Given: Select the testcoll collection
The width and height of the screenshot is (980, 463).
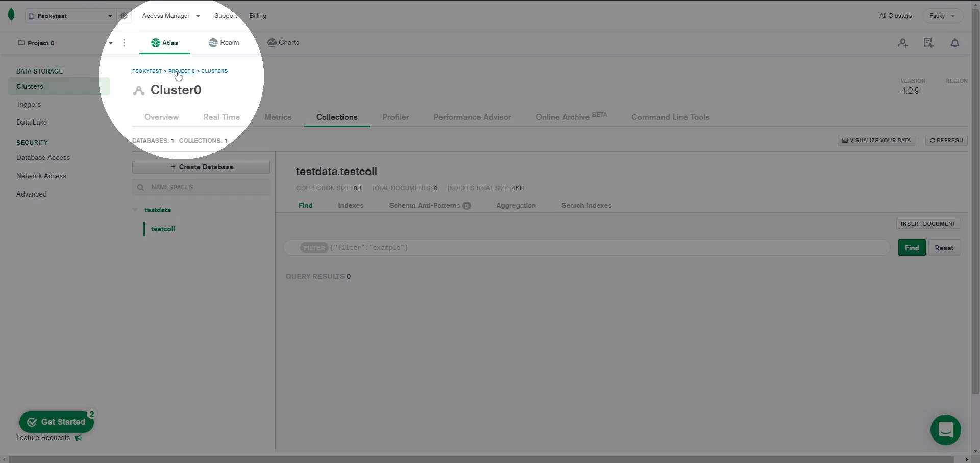Looking at the screenshot, I should point(163,229).
